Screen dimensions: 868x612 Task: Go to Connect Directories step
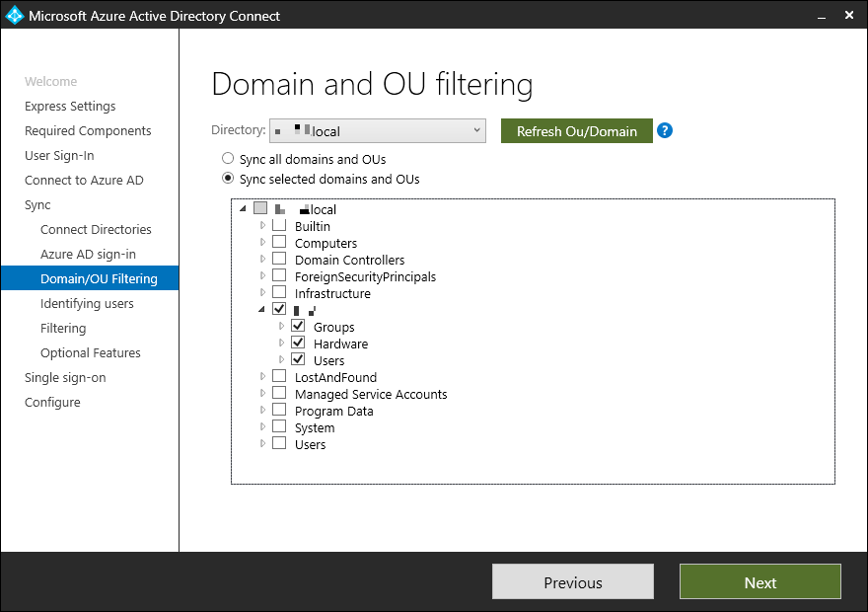(96, 229)
